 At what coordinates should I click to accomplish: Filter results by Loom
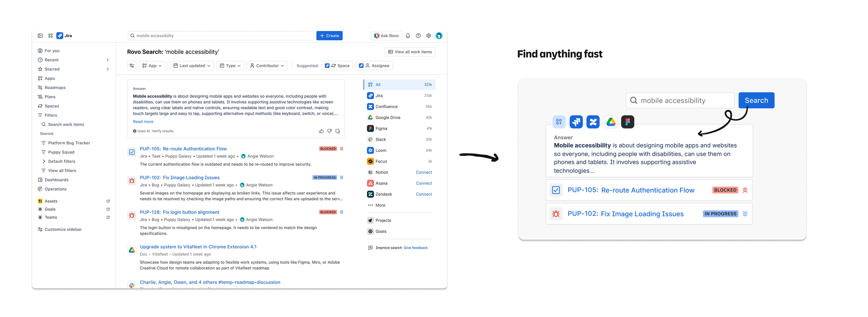(400, 150)
